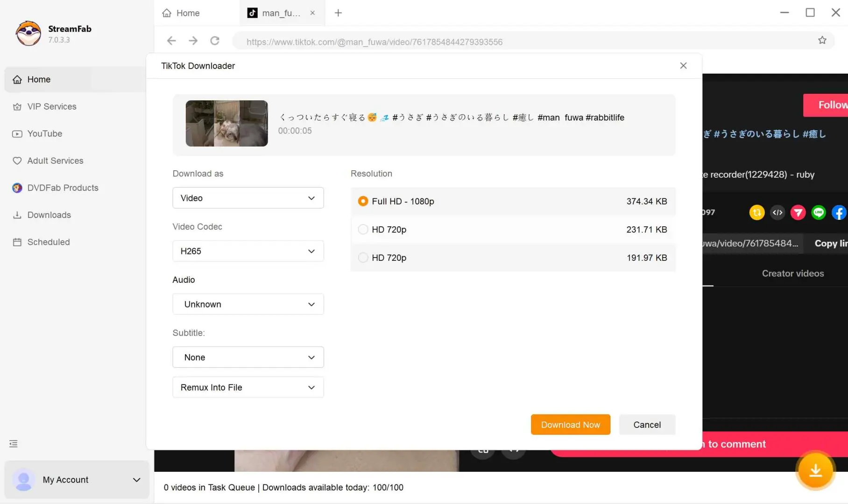Viewport: 848px width, 504px height.
Task: Click the 00:00:05 duration text
Action: coord(295,131)
